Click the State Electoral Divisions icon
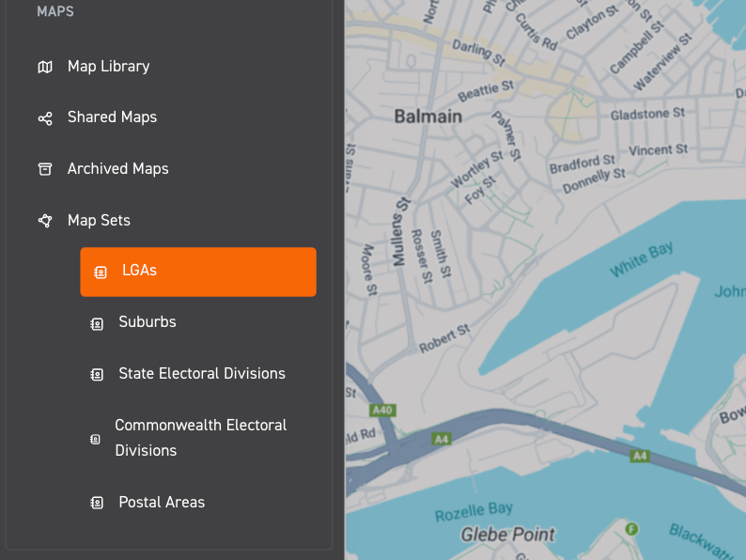Viewport: 746px width, 560px height. coord(97,375)
